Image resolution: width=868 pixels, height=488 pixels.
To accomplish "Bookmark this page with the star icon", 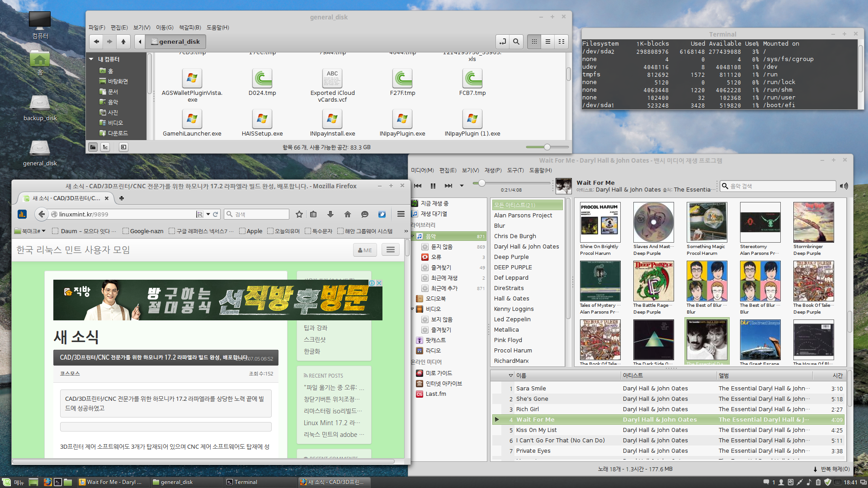I will point(299,214).
